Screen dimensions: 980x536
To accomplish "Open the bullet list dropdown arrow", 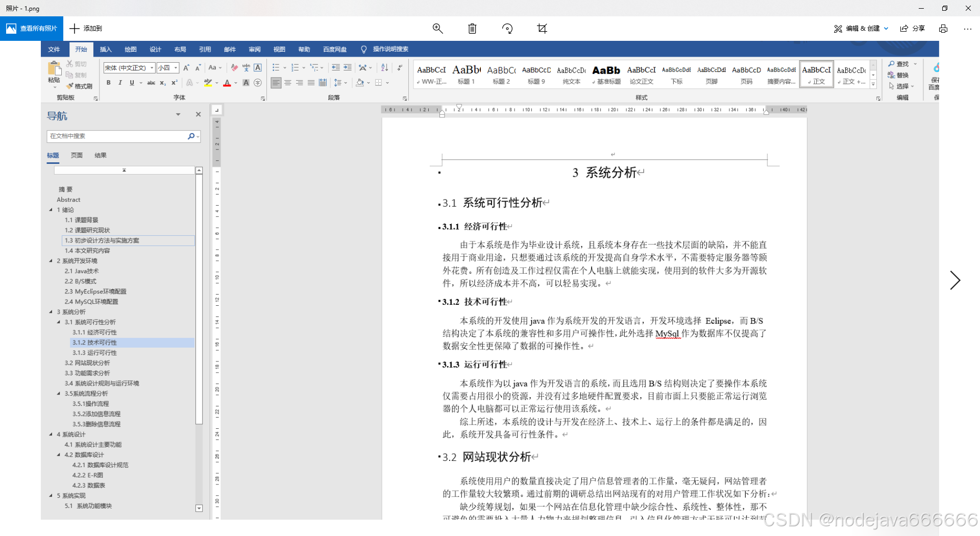I will pyautogui.click(x=285, y=68).
